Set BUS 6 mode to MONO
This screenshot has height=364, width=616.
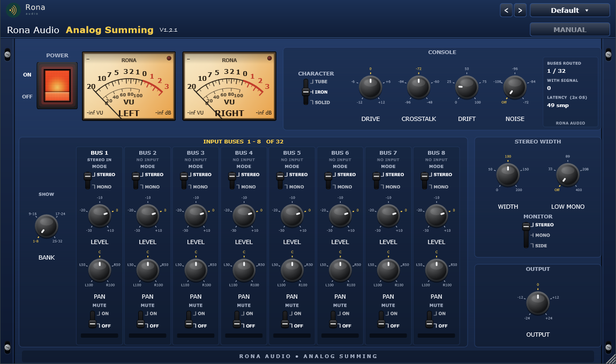pyautogui.click(x=344, y=187)
